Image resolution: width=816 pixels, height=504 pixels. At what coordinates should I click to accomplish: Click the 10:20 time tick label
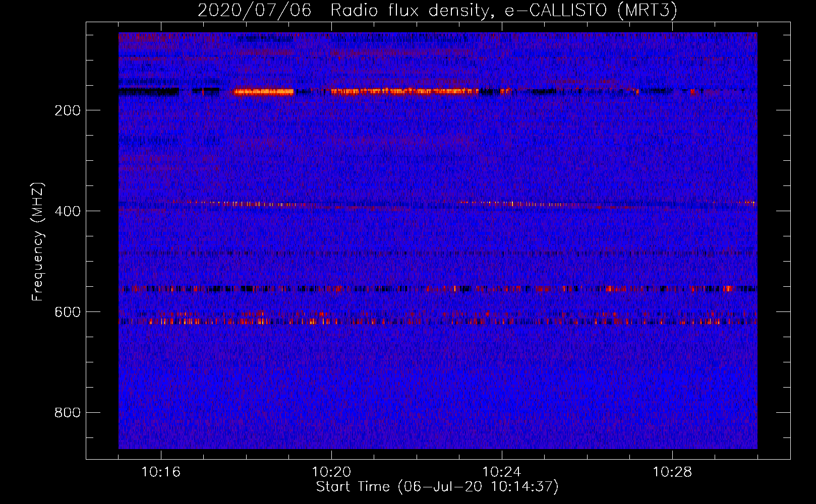click(x=331, y=472)
